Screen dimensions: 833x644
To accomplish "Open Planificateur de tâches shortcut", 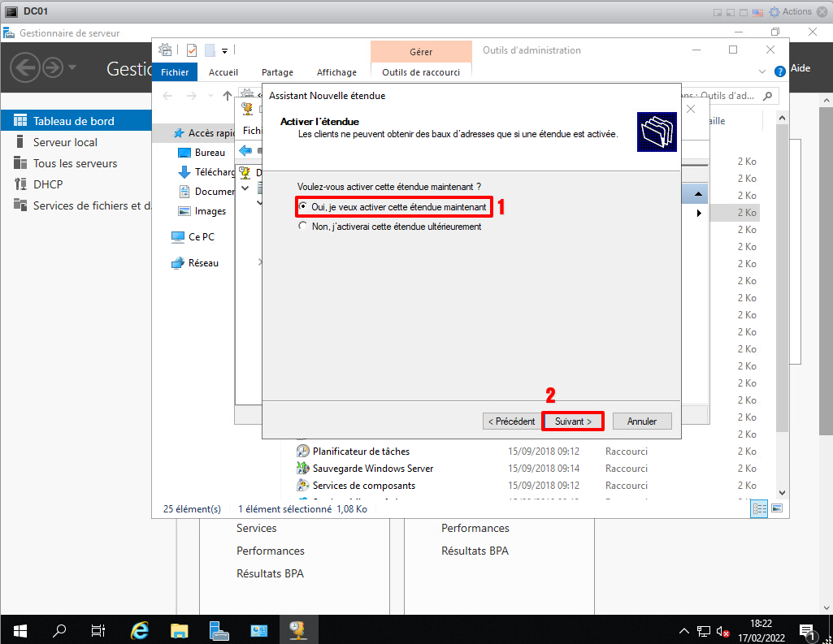I will (x=361, y=451).
